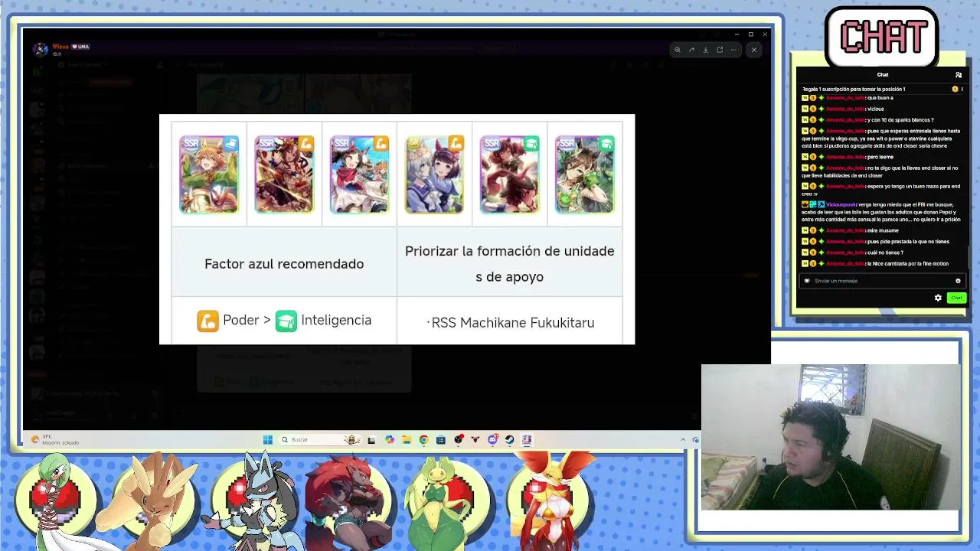Click the orange Poder power icon
This screenshot has width=980, height=551.
pos(207,321)
